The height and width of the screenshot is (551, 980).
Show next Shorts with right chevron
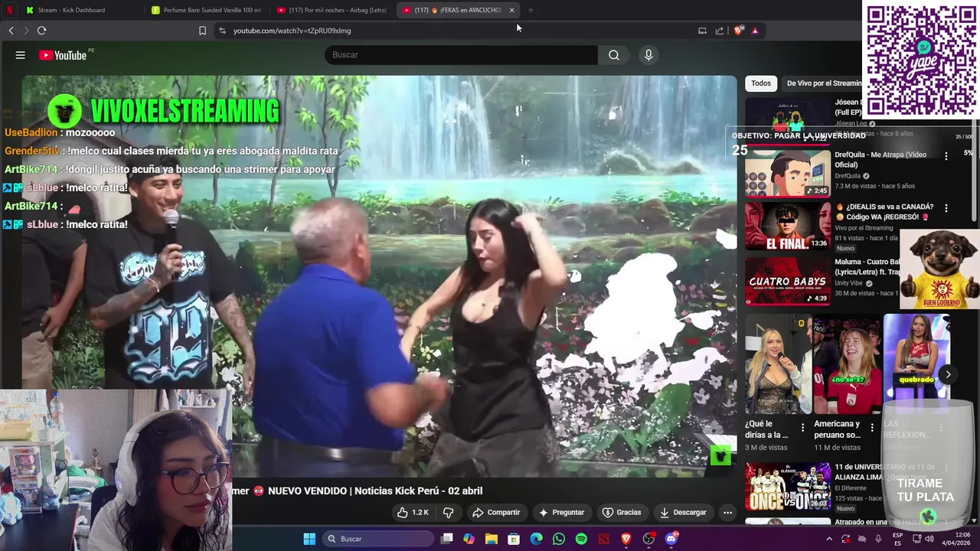[948, 375]
